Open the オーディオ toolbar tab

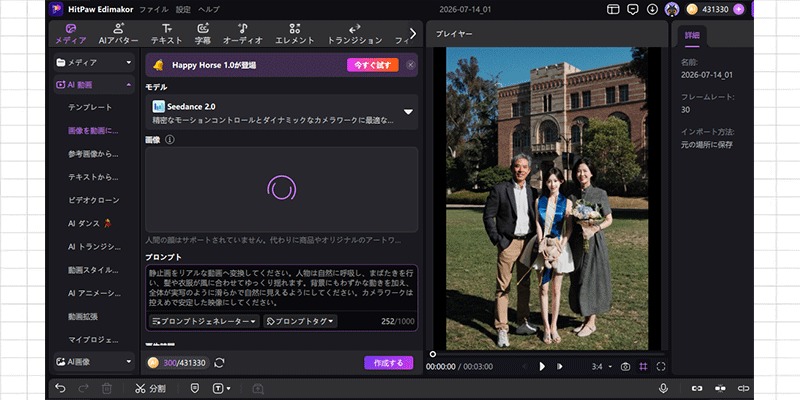243,34
